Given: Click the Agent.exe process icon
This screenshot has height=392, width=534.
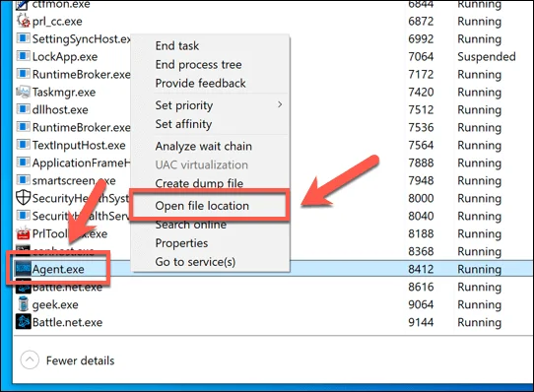Looking at the screenshot, I should coord(24,269).
